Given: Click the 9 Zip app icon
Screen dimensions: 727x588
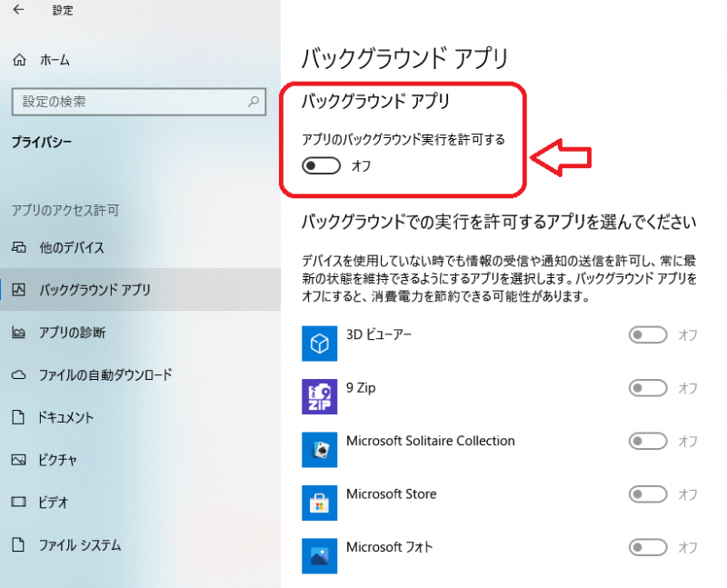Looking at the screenshot, I should [x=319, y=395].
